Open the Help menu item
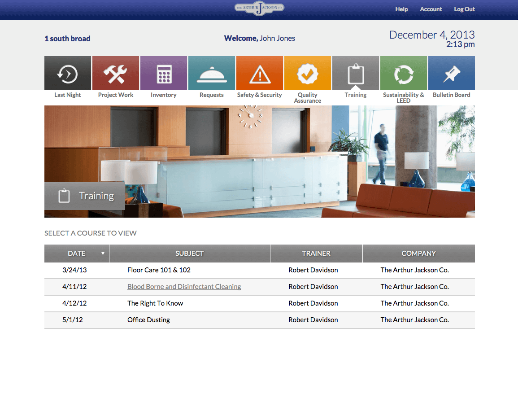Screen dimensions: 518x420 (x=401, y=9)
